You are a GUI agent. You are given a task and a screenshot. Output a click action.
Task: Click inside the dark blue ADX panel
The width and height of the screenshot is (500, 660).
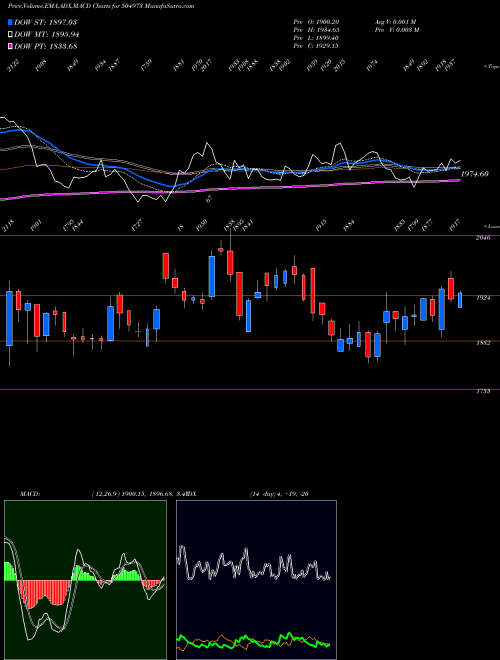(x=256, y=580)
